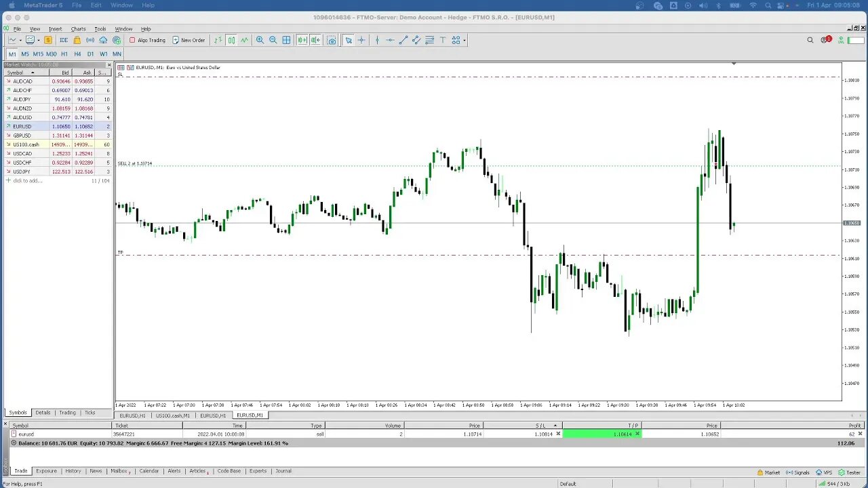Switch chart to line chart mode

[244, 40]
